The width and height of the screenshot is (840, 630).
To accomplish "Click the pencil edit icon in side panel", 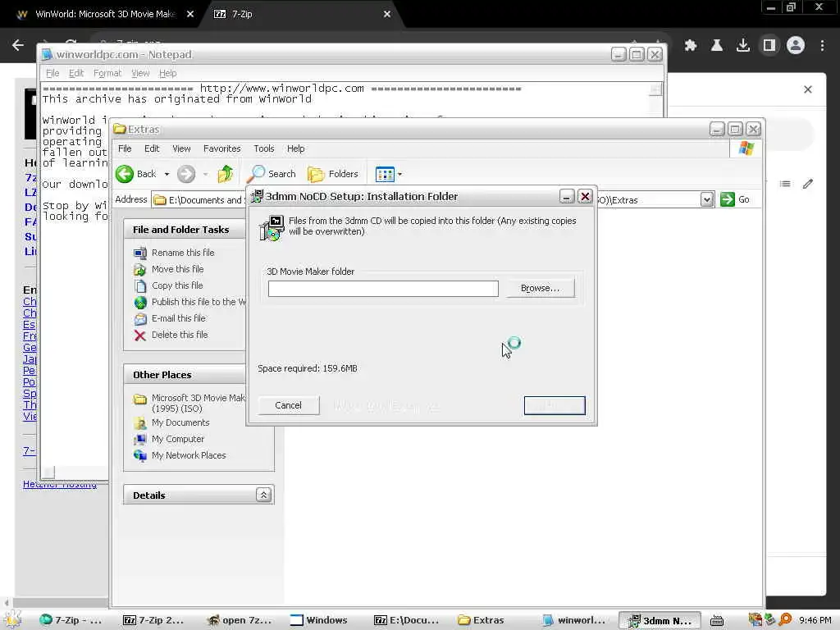I will point(808,184).
